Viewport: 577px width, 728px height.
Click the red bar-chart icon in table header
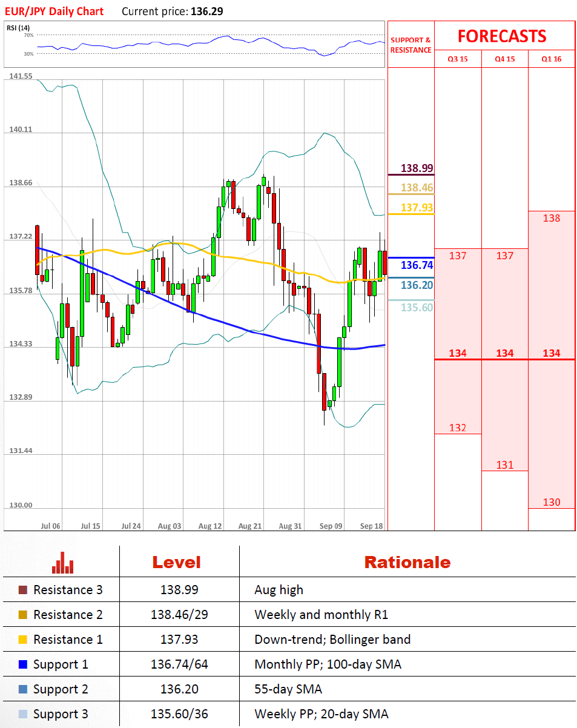63,563
